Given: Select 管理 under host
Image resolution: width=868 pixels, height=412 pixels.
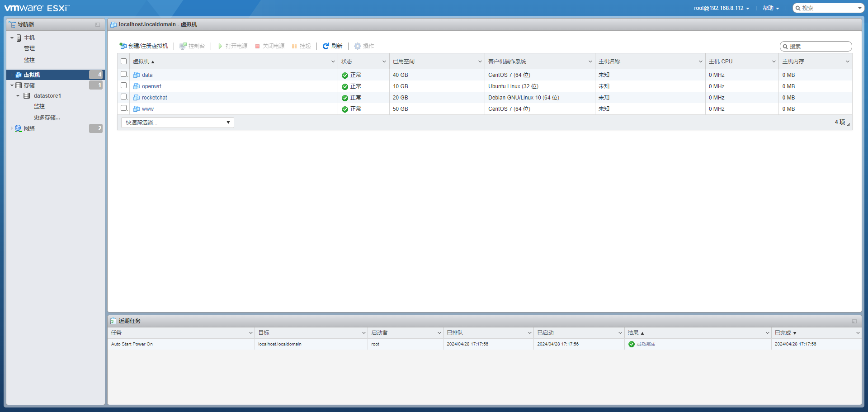Looking at the screenshot, I should [29, 48].
